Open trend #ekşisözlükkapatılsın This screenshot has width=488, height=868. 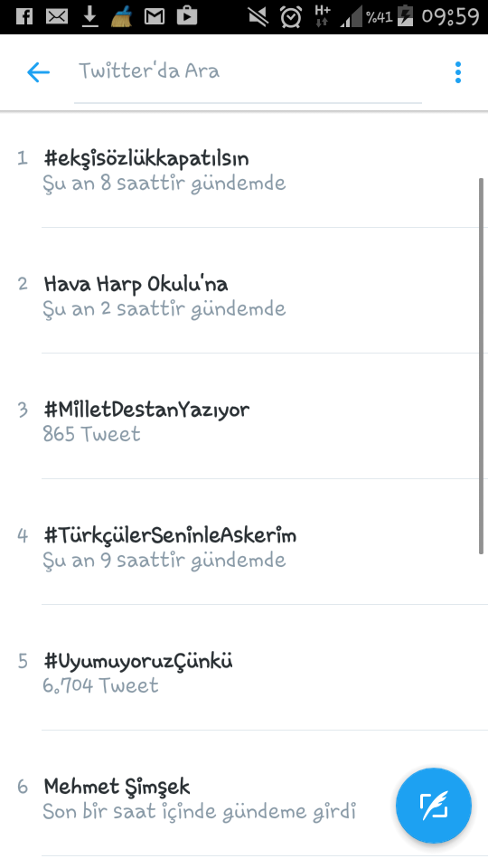[x=244, y=170]
